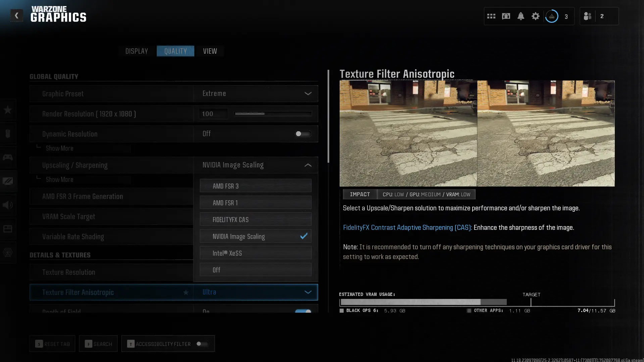Screen dimensions: 644x362
Task: Select the Variable Rate Shading row
Action: coord(111,237)
